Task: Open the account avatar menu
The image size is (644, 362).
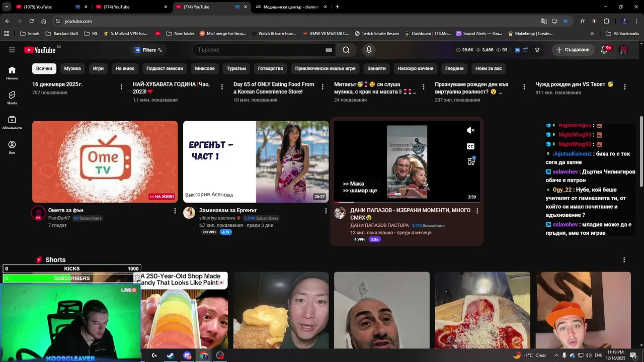Action: click(623, 50)
